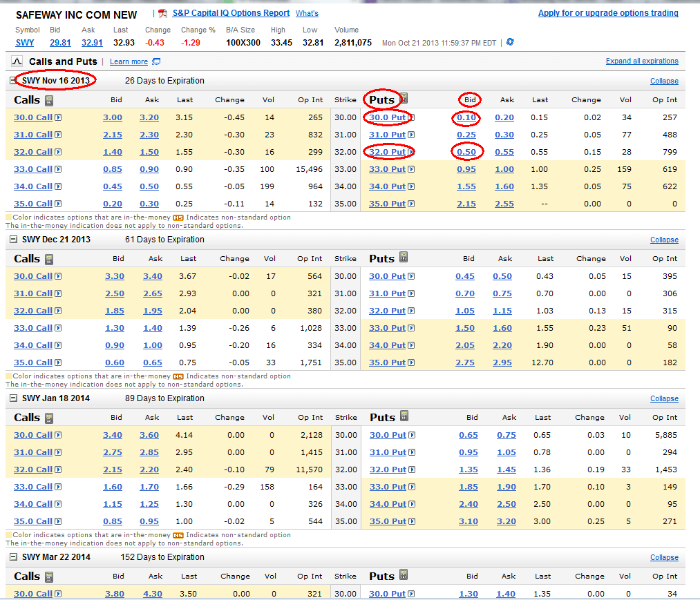Click arrow icon next to Nov 31.0 Put
The height and width of the screenshot is (600, 700).
tap(411, 135)
